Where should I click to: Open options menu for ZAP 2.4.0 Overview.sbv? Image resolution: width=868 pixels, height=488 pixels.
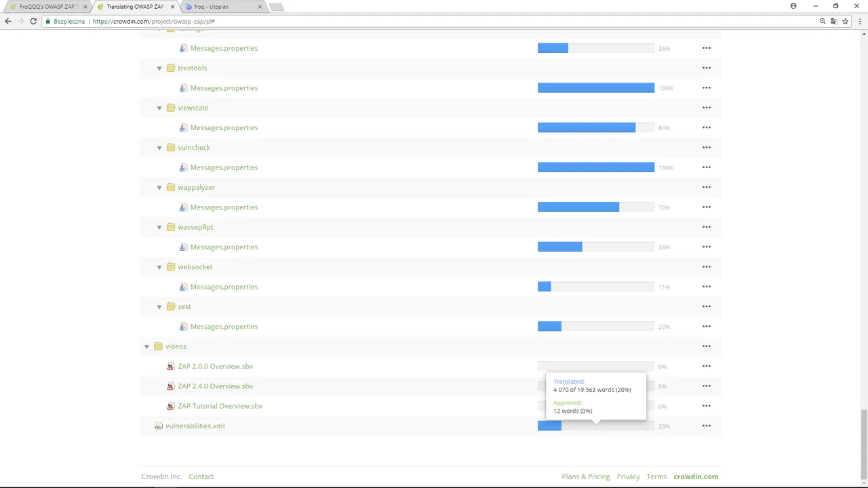pyautogui.click(x=707, y=386)
